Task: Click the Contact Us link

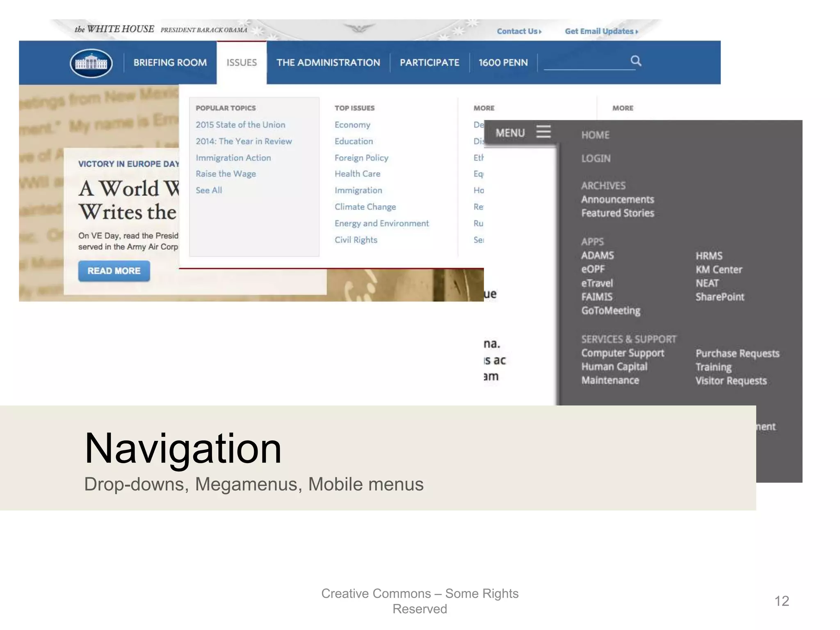Action: [519, 31]
